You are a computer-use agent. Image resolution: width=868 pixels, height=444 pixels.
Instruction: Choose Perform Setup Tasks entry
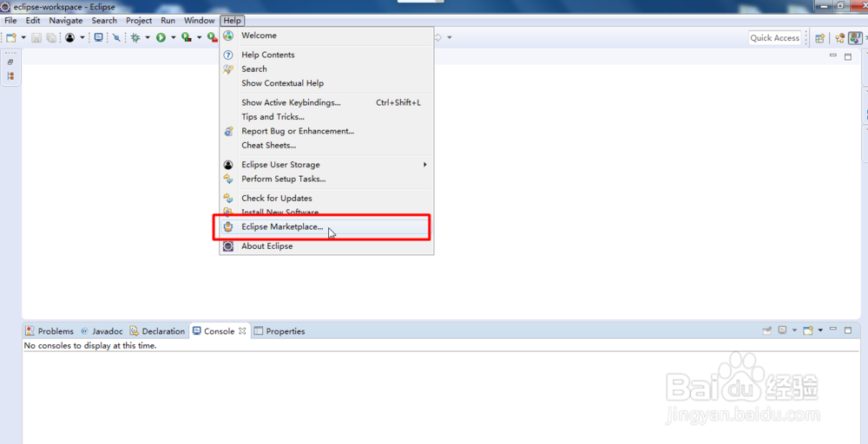[x=326, y=180]
